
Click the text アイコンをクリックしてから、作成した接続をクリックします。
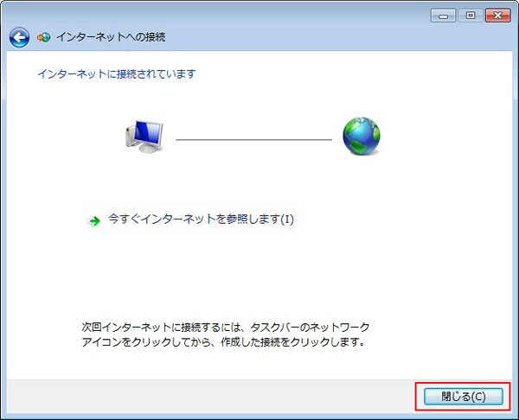(x=223, y=341)
